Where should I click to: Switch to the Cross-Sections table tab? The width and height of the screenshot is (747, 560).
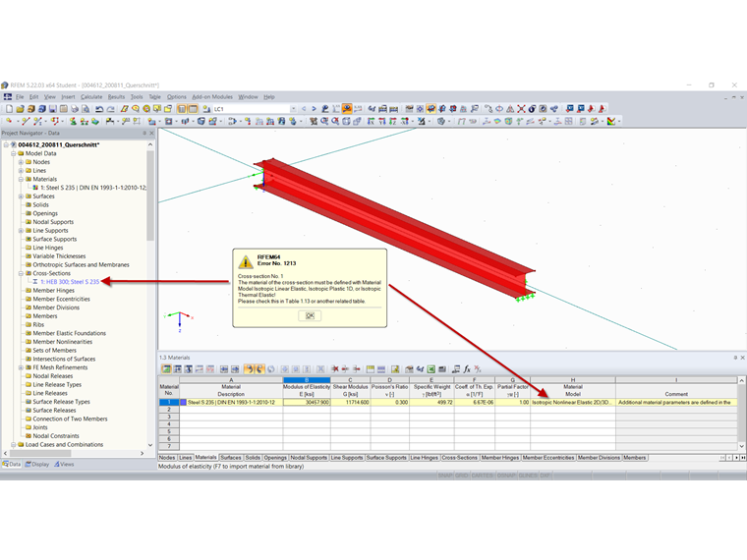(x=459, y=458)
